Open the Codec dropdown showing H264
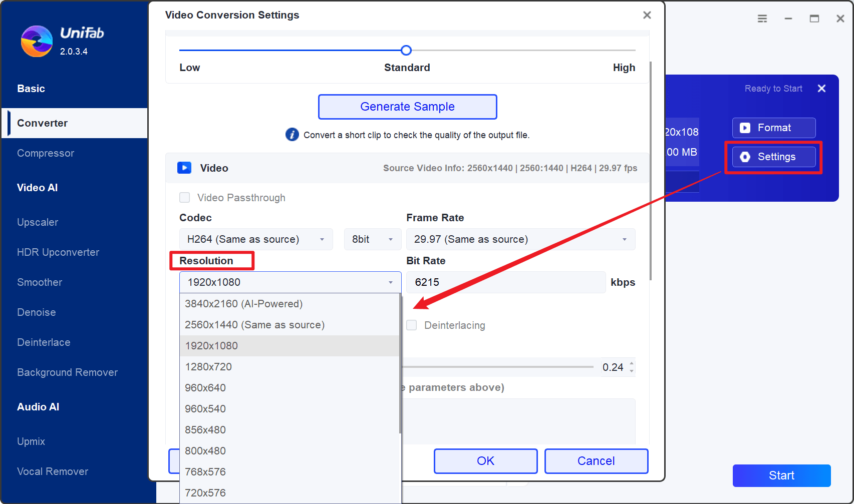The height and width of the screenshot is (504, 854). (x=256, y=239)
